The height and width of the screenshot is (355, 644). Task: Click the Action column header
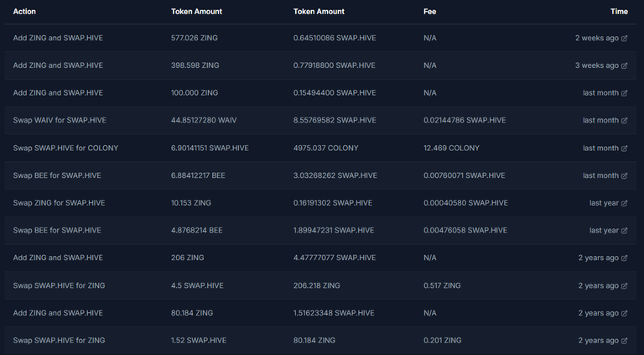point(24,12)
